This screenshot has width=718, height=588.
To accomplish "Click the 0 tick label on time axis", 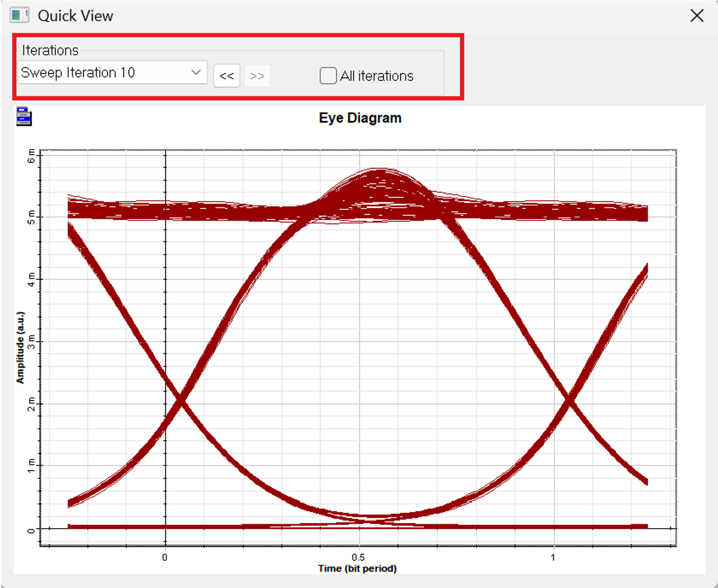I will point(165,557).
